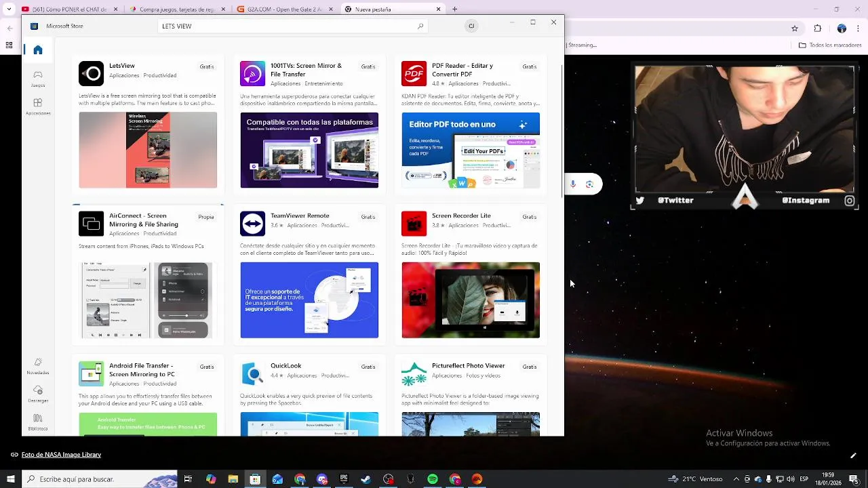Click the AirConnect app logo icon
This screenshot has height=488, width=868.
point(92,223)
